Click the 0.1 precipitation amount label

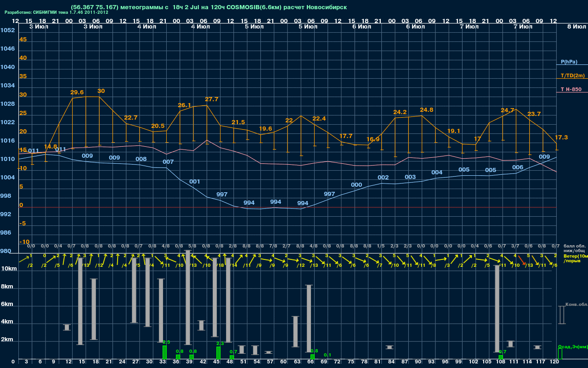coord(328,355)
